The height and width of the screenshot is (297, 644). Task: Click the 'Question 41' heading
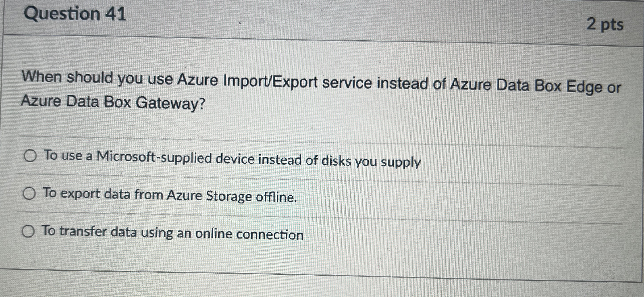point(75,14)
